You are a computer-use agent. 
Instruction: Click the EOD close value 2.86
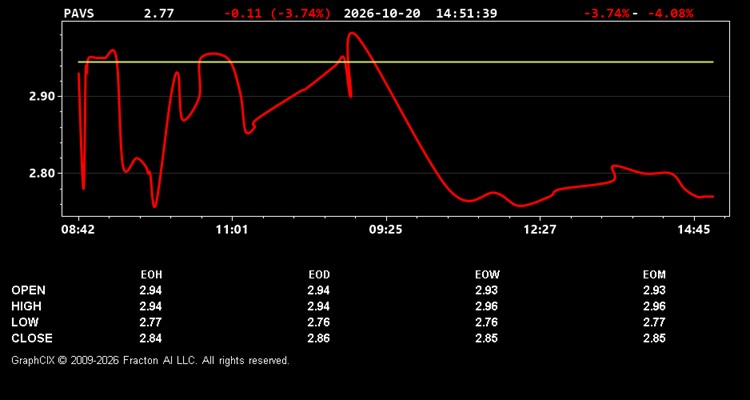pos(319,338)
